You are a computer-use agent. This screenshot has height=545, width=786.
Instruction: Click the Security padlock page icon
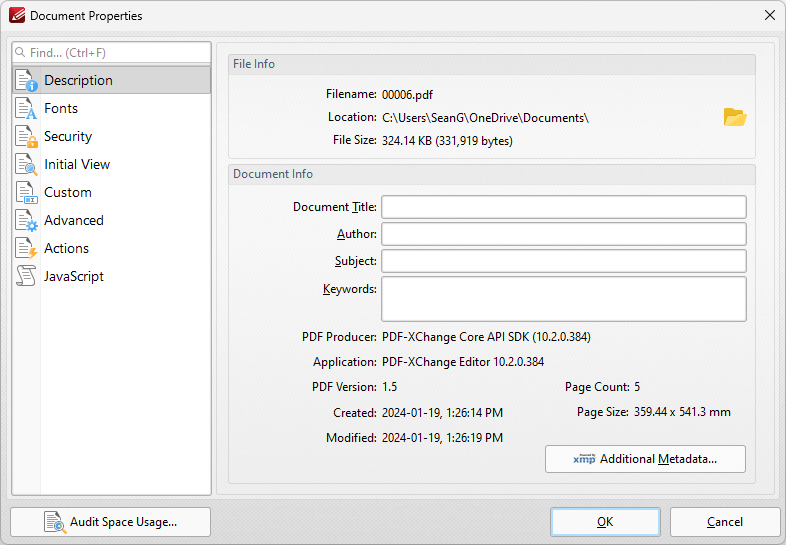[x=26, y=136]
